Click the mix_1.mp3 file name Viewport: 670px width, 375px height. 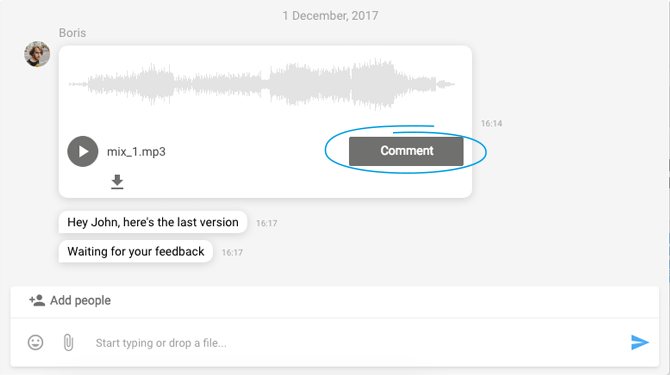point(136,152)
